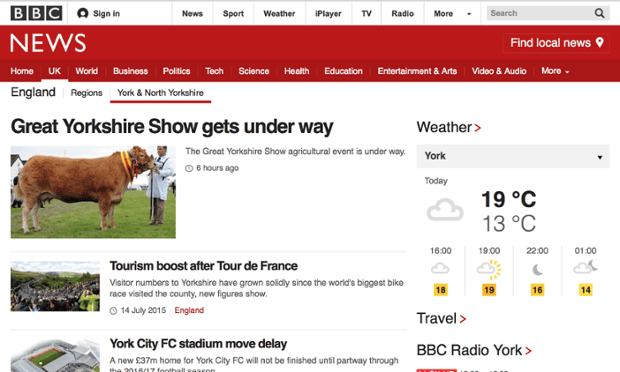Go to Weather in the top bar
Image resolution: width=620 pixels, height=372 pixels.
pos(279,13)
